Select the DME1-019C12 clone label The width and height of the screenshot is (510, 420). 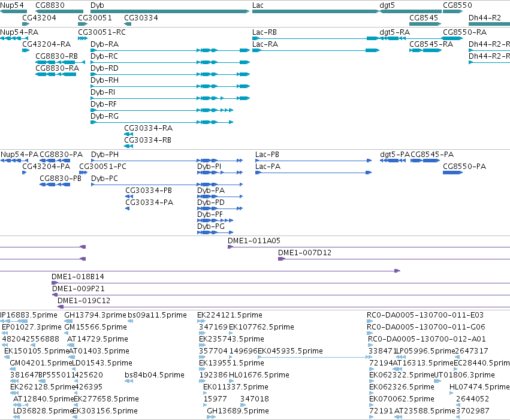[x=84, y=301]
